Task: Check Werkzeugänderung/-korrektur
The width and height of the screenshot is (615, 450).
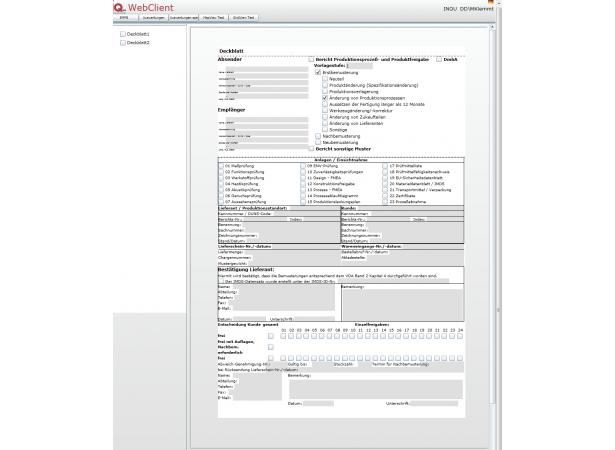Action: pyautogui.click(x=325, y=111)
